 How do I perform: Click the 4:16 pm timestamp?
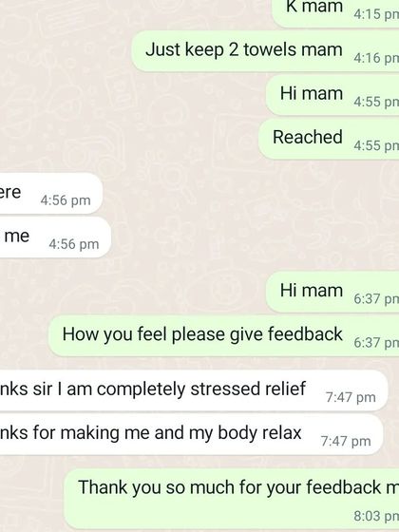[x=376, y=58]
